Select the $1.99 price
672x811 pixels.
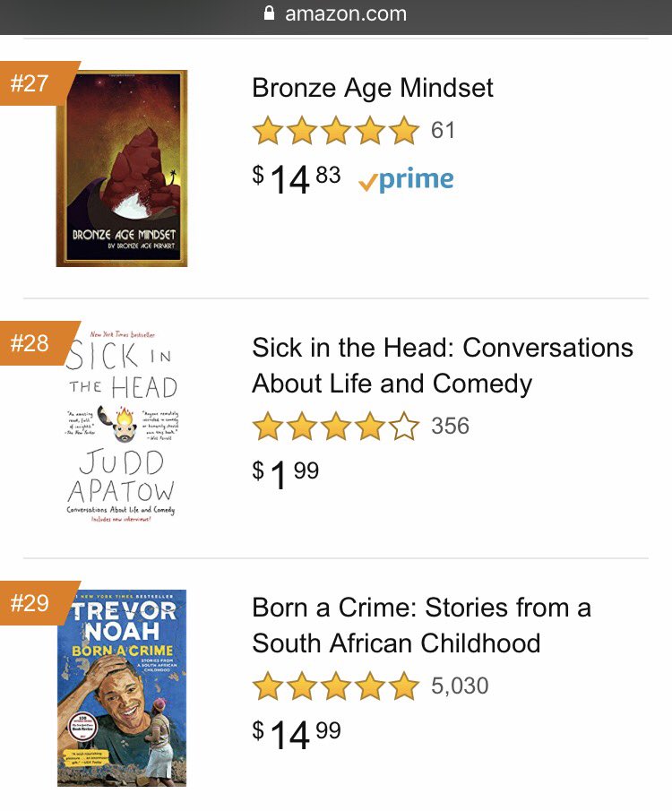[286, 473]
